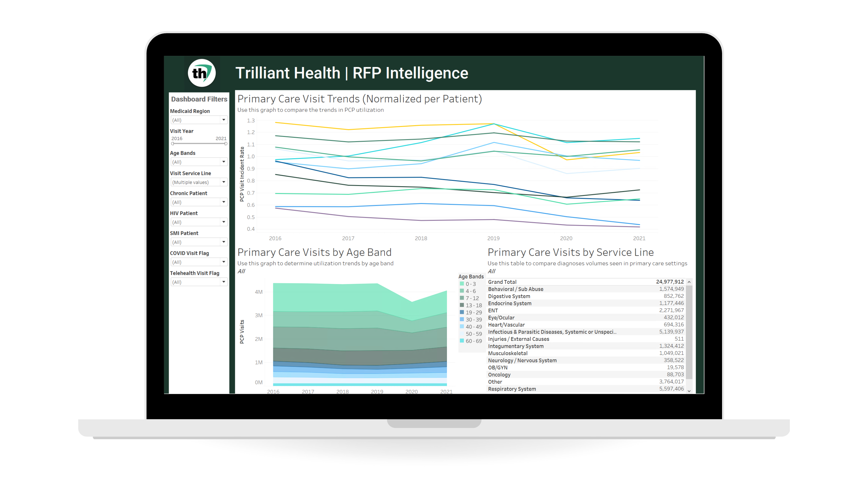Select the Other service line row
The height and width of the screenshot is (488, 868).
586,381
